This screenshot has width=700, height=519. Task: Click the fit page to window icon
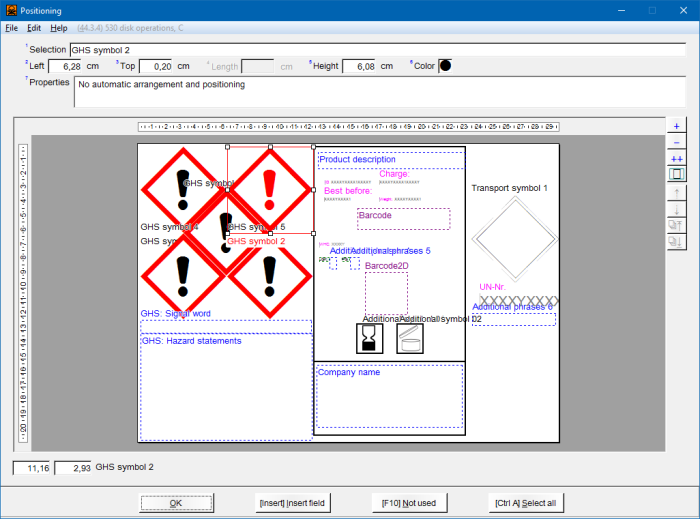point(676,174)
